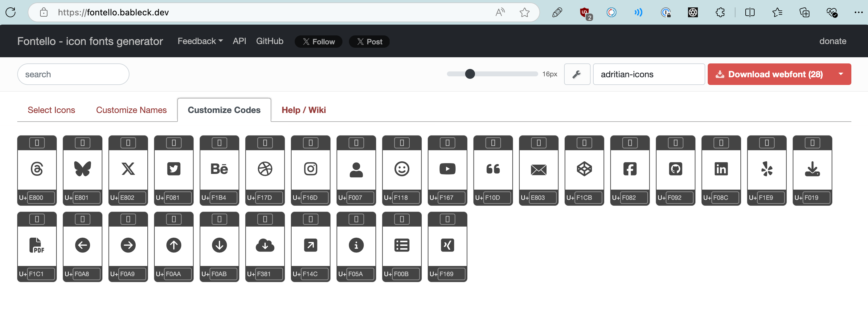Click the Threads icon glyph card

37,169
